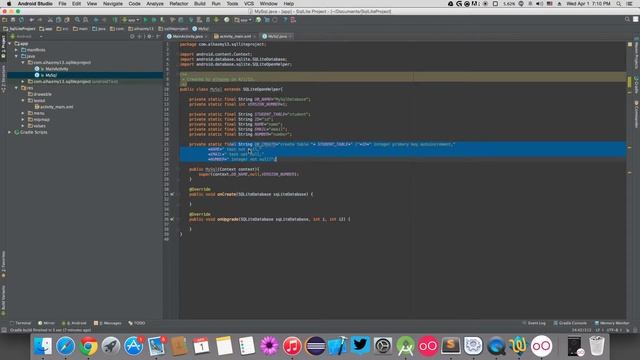Click the MySql breadcrumb in navigation bar
The width and height of the screenshot is (640, 360).
[x=200, y=29]
